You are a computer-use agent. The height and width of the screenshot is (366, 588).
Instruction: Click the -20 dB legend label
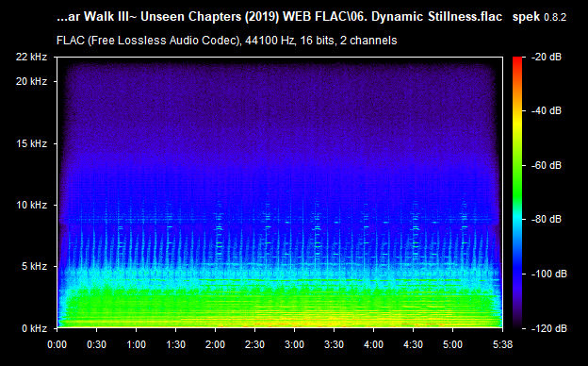[547, 57]
